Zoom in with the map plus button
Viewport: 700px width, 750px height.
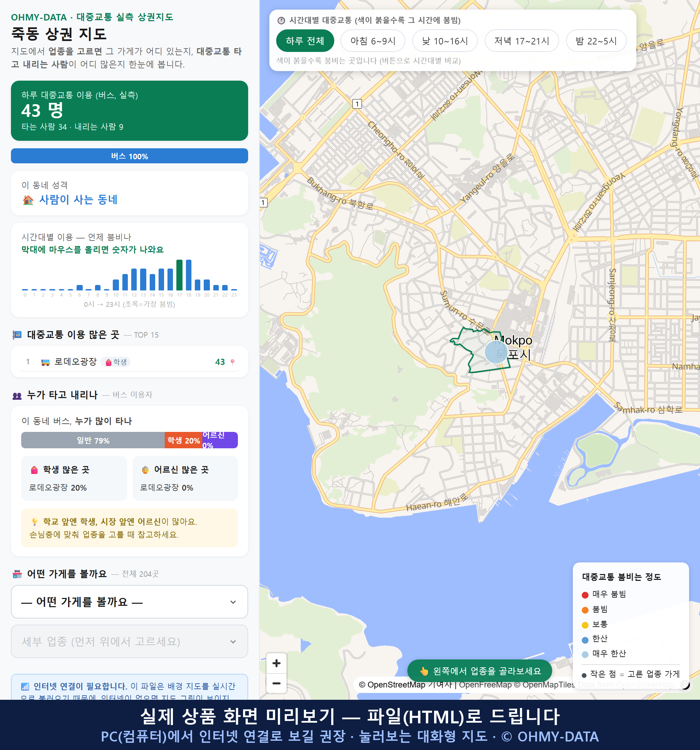[276, 663]
